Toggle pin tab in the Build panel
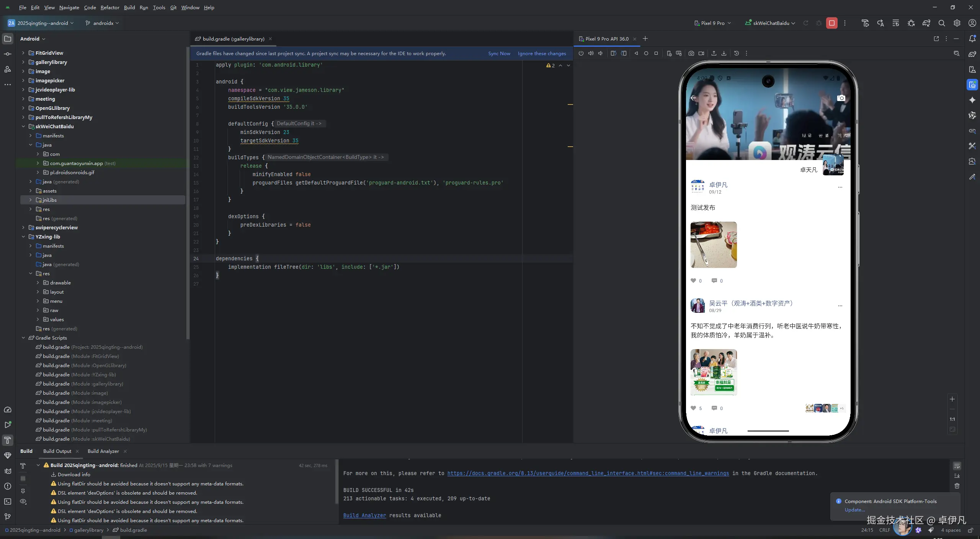Image resolution: width=980 pixels, height=539 pixels. [23, 491]
